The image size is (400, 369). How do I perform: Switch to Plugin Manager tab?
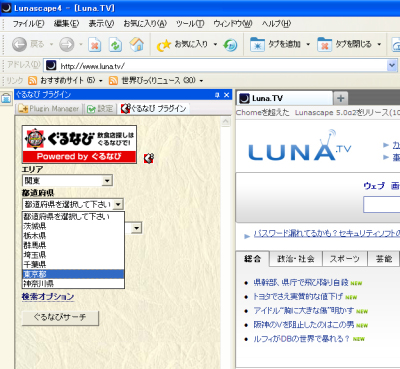49,109
